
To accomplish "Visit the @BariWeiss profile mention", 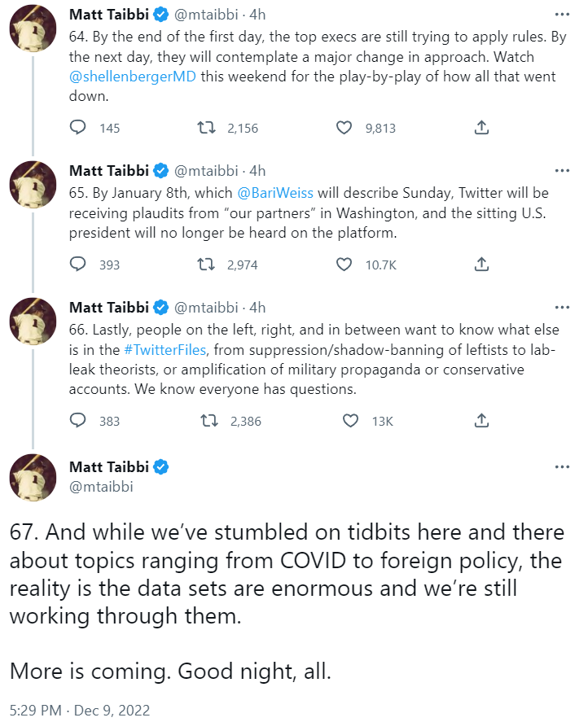I will [x=274, y=193].
